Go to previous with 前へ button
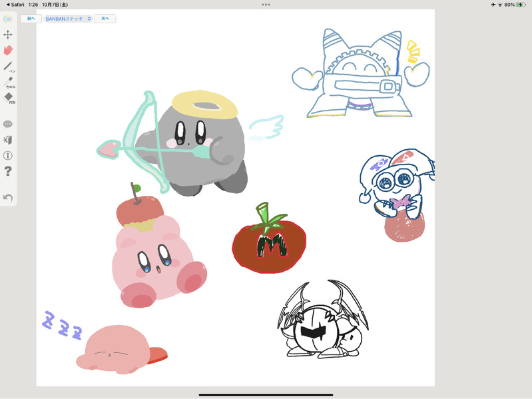Viewport: 532px width, 399px height. point(31,19)
